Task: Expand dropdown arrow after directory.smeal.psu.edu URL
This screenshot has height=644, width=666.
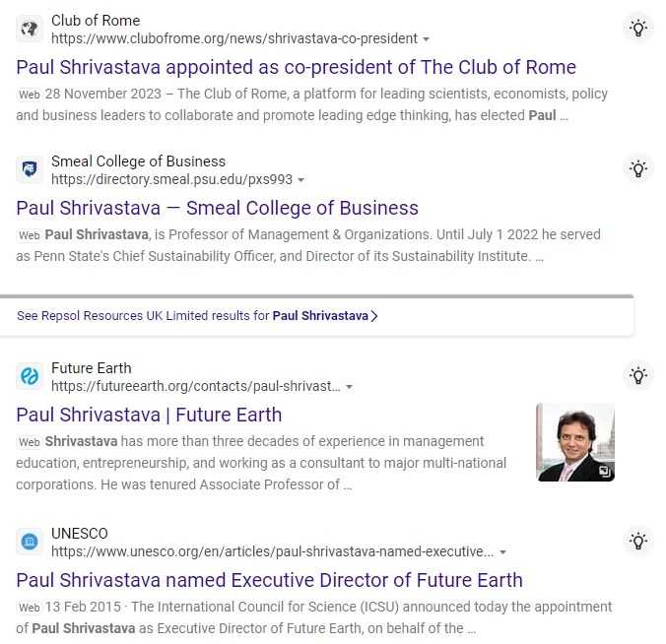Action: pos(301,180)
